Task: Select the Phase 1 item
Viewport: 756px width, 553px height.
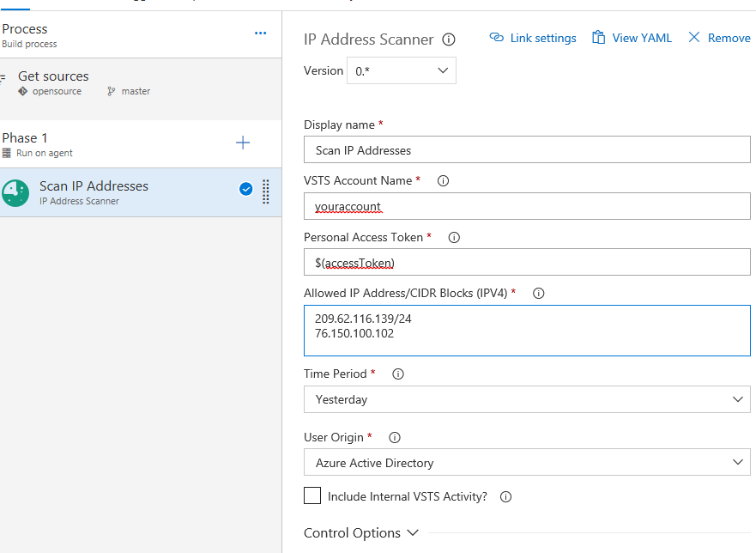Action: 141,144
